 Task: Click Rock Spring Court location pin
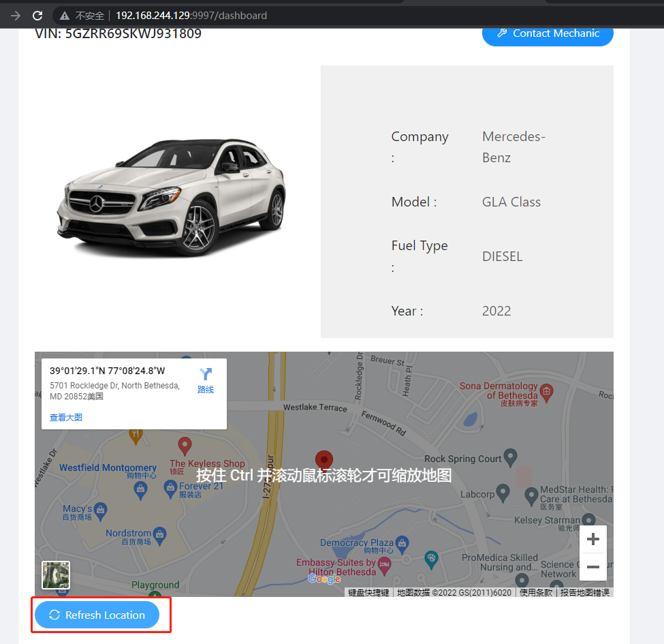[x=510, y=457]
